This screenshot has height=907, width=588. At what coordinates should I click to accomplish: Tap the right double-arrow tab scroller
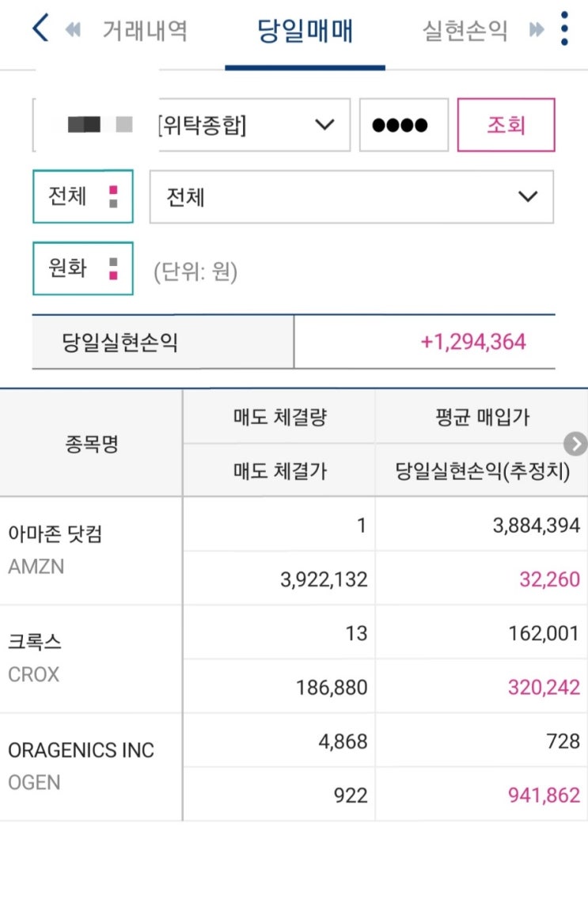(x=537, y=31)
